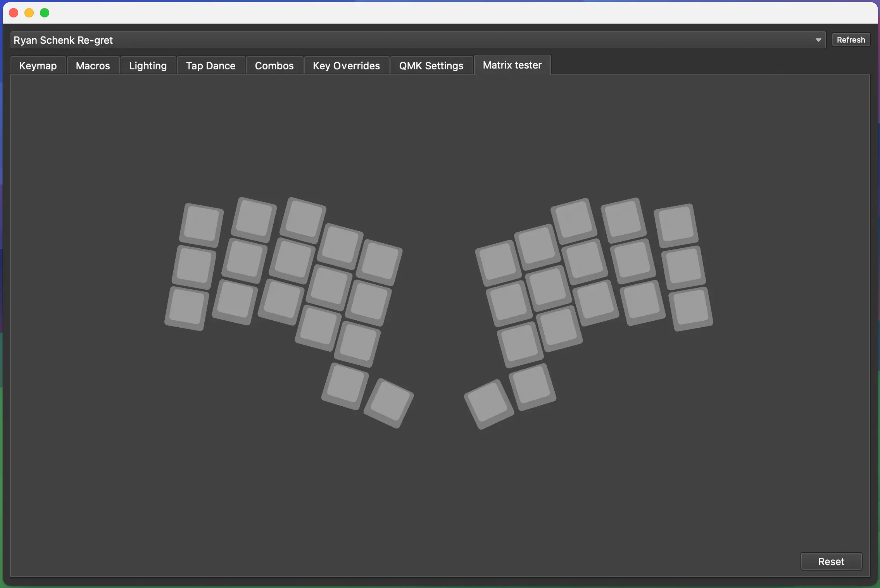Select the Matrix tester tab
Screen dimensions: 880x588
(512, 65)
